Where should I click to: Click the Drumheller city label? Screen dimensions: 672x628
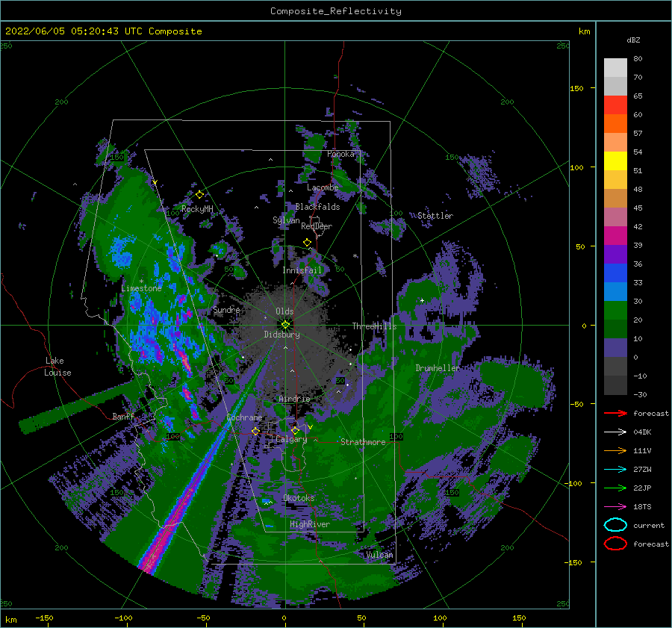(438, 368)
